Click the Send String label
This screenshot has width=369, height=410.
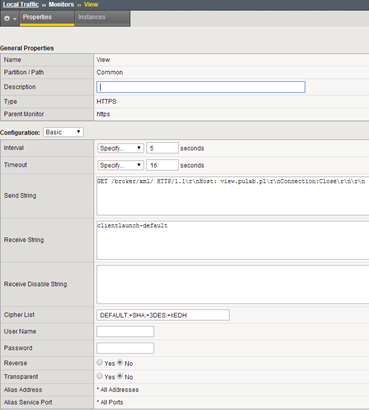[x=20, y=196]
